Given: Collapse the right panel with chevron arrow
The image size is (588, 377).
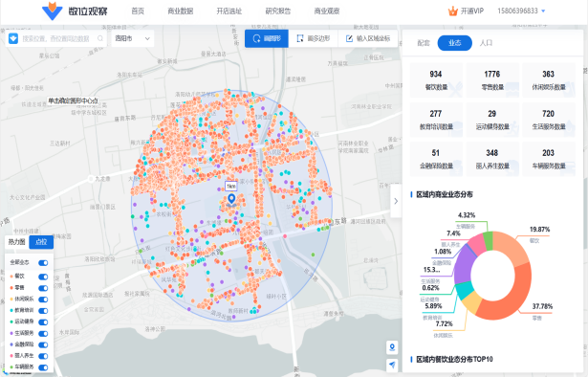Looking at the screenshot, I should click(x=396, y=201).
